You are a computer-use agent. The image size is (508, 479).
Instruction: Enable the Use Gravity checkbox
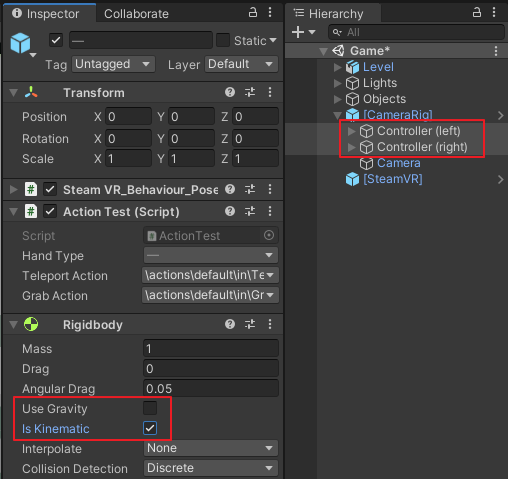(150, 408)
